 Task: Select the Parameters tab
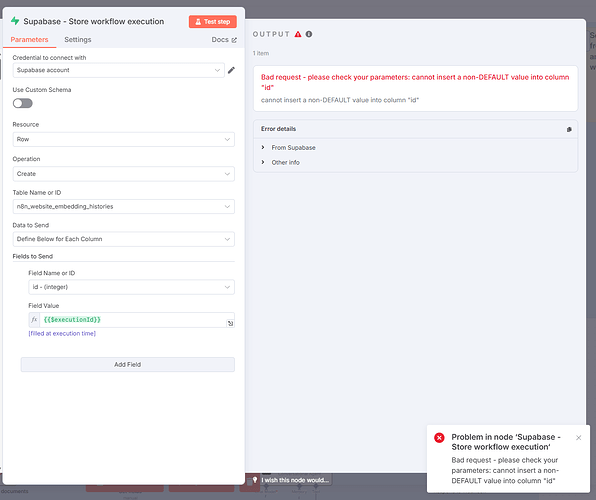click(x=29, y=40)
